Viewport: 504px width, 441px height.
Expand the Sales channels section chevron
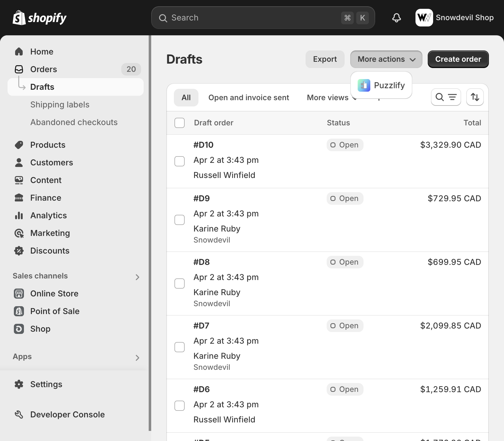click(x=137, y=277)
